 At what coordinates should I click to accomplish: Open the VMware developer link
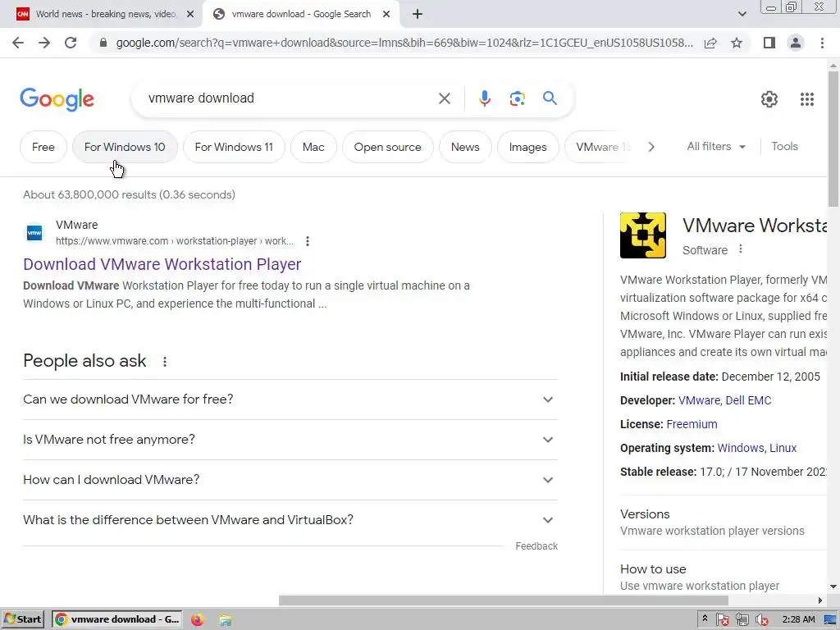pyautogui.click(x=699, y=400)
